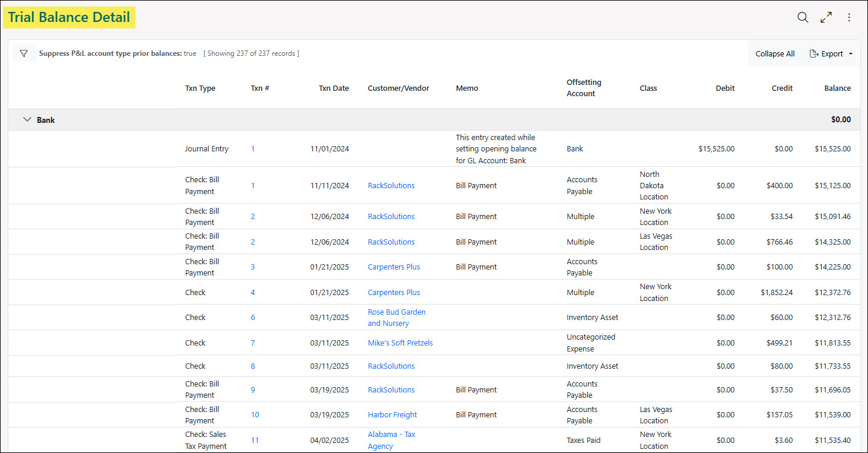Viewport: 868px width, 453px height.
Task: Open RackSolutions link on $80.00 row
Action: 391,366
